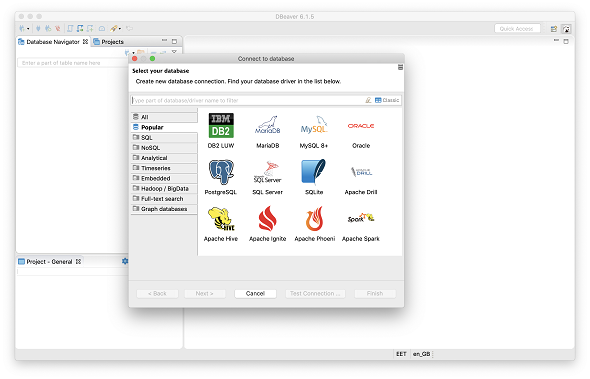Open the Analytical category
Image resolution: width=590 pixels, height=379 pixels.
click(x=164, y=158)
